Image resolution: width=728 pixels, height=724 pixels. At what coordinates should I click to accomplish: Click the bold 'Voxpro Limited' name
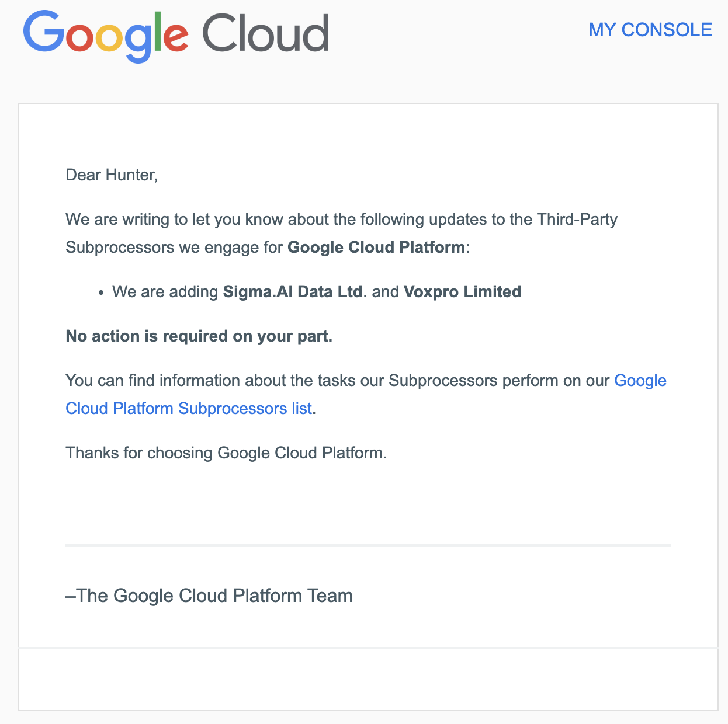click(x=462, y=292)
